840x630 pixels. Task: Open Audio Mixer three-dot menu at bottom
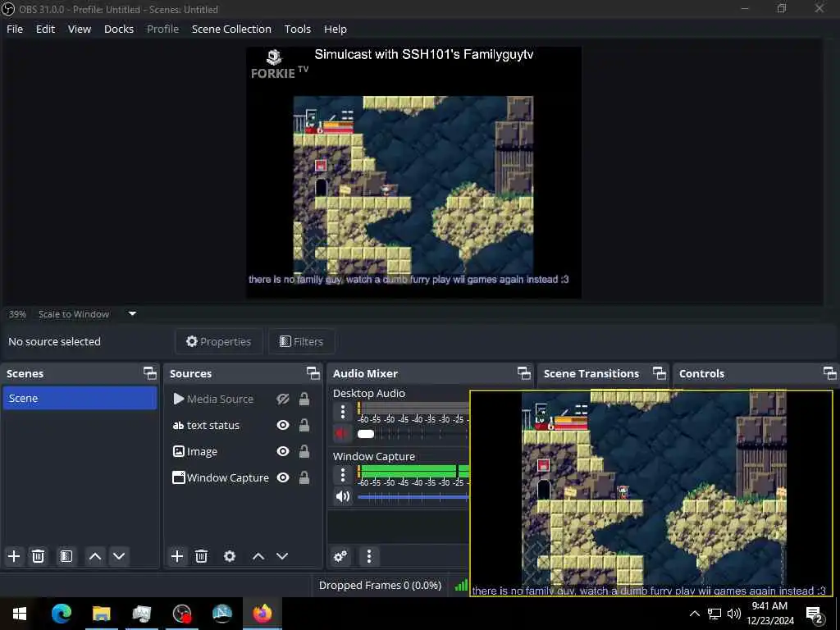coord(368,556)
